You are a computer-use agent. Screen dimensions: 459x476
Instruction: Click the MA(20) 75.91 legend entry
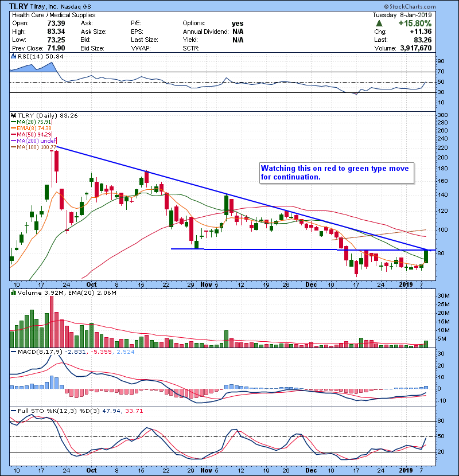32,122
